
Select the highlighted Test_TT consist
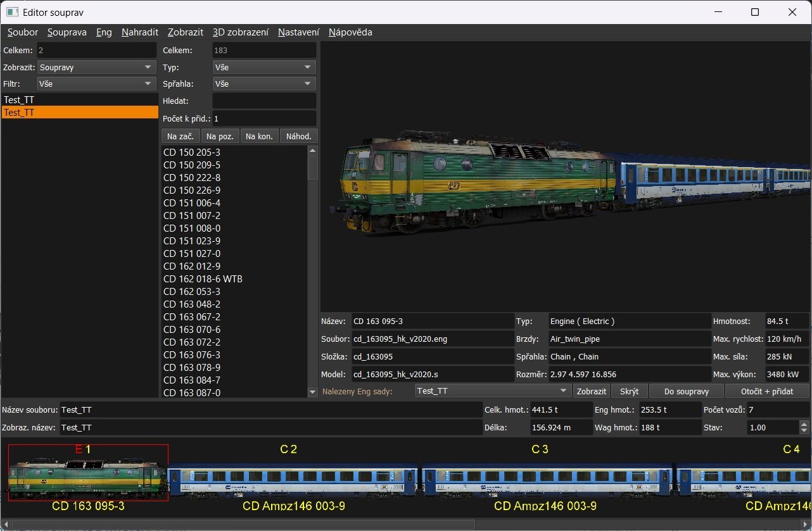pos(79,113)
